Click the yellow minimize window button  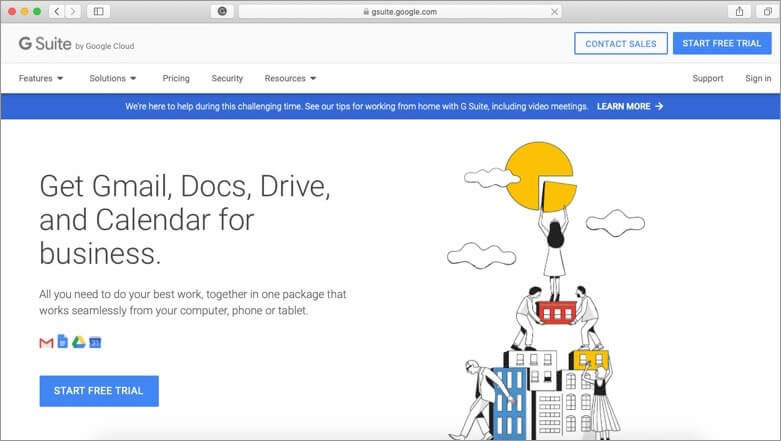pyautogui.click(x=24, y=11)
